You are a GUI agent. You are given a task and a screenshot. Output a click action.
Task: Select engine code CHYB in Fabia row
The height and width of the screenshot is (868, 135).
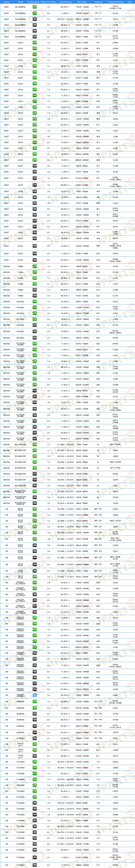115,272
